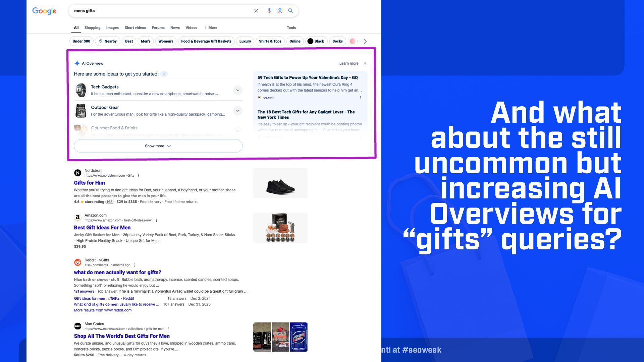Expand the Outdoor Gear suggestion
The height and width of the screenshot is (362, 644).
click(x=237, y=111)
